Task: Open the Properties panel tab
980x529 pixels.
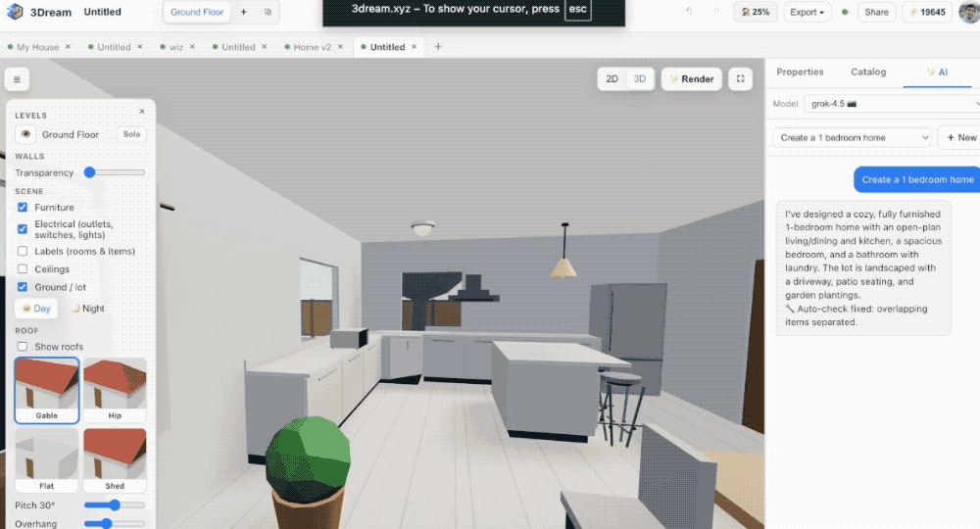Action: coord(800,72)
